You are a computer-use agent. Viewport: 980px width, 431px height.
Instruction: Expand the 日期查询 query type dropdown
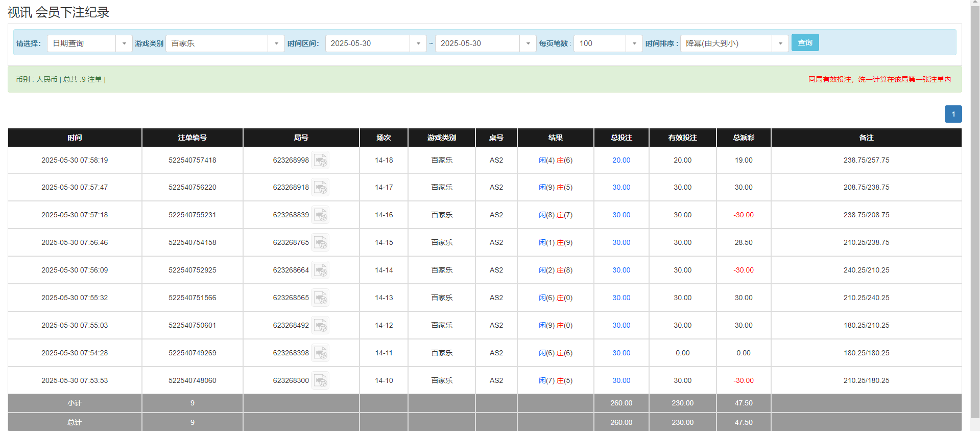[x=124, y=43]
